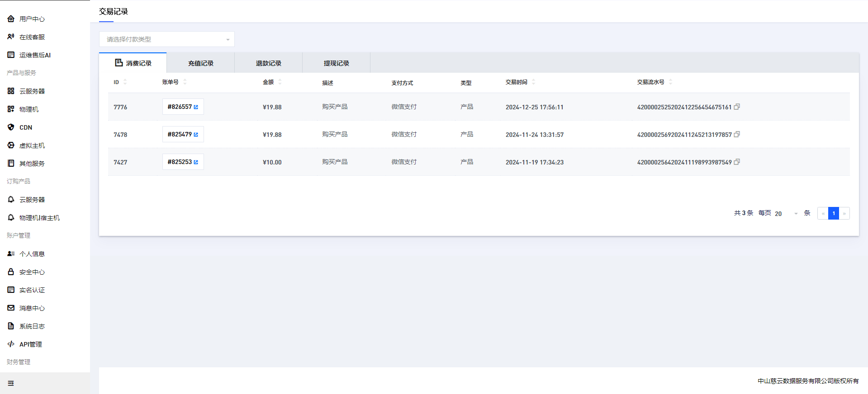Select 云服务器 grid icon under 产品与服务
Screen dimensions: 868x394
point(11,91)
